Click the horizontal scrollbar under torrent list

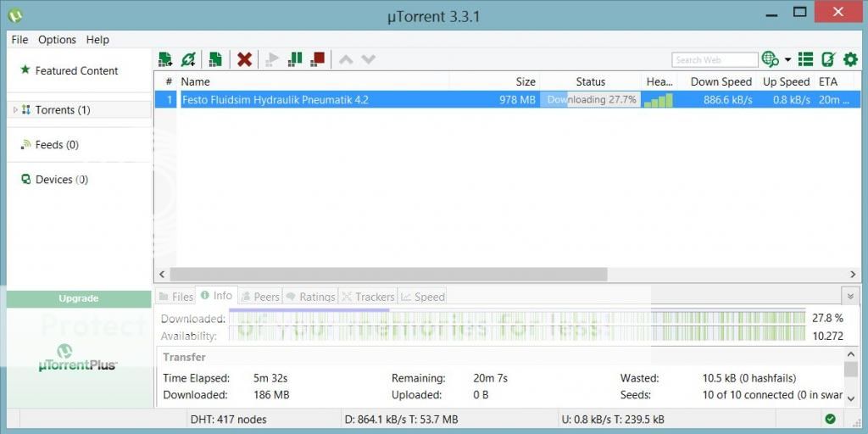388,275
